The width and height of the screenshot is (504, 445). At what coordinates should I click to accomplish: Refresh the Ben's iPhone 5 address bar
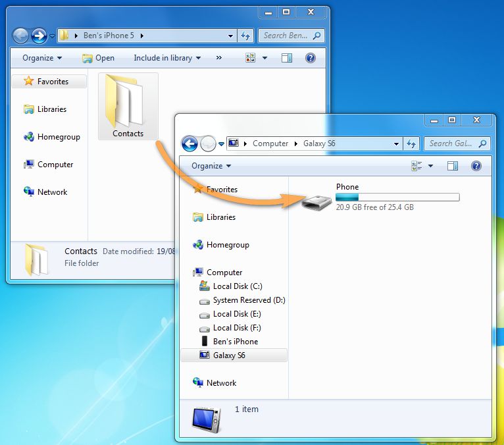[x=245, y=36]
